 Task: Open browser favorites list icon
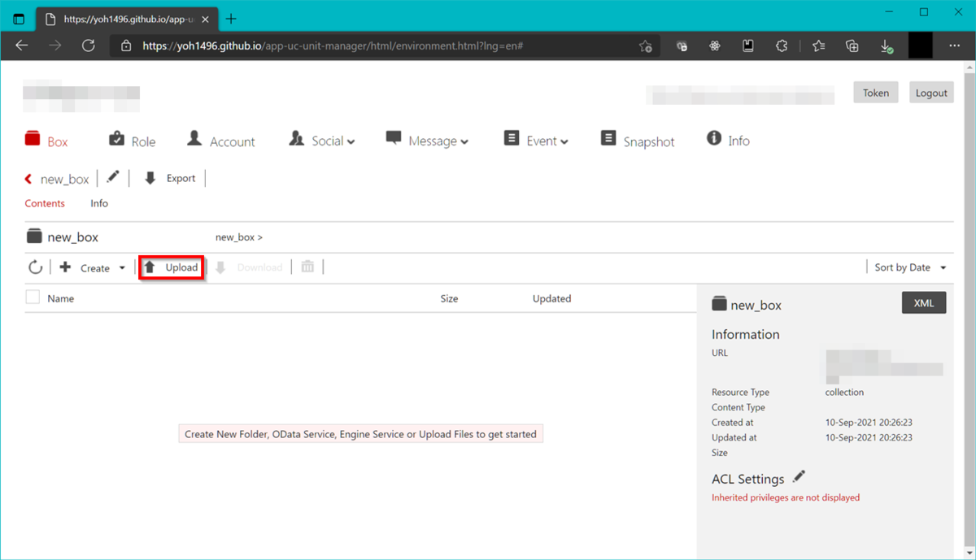pos(818,46)
